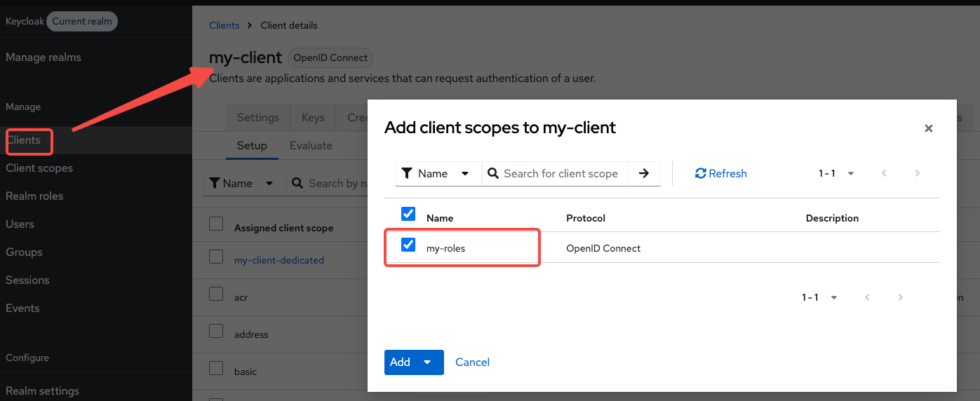Open Sessions in sidebar
Viewport: 980px width, 401px height.
(x=96, y=280)
